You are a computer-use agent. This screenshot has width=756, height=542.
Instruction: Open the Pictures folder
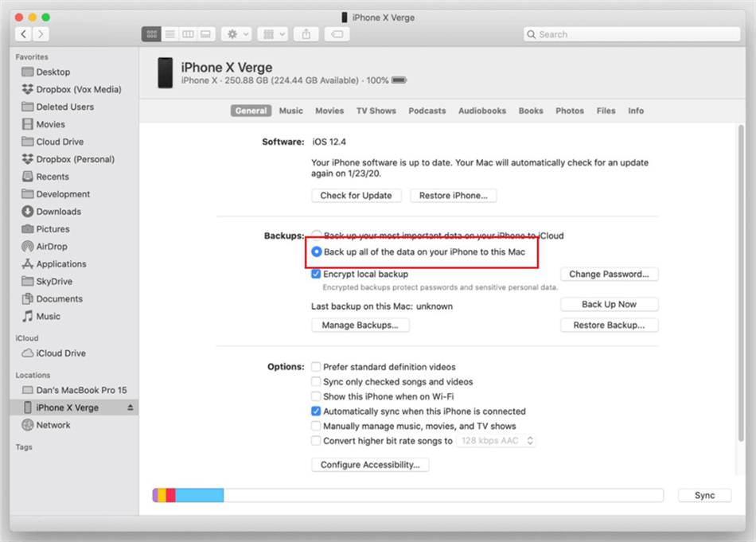pyautogui.click(x=45, y=229)
